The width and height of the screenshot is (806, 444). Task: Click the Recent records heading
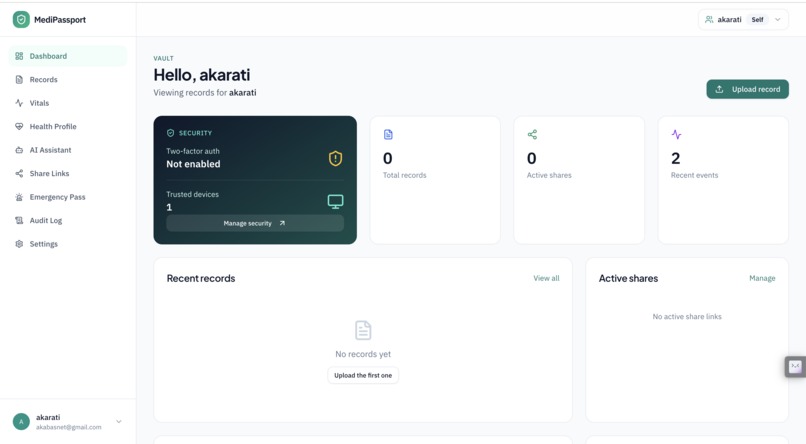(200, 278)
